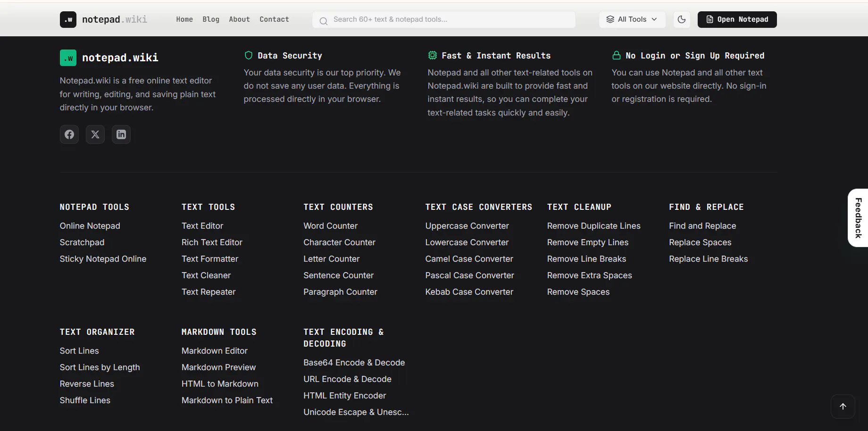
Task: Open Sort Lines by Length link
Action: click(x=100, y=367)
